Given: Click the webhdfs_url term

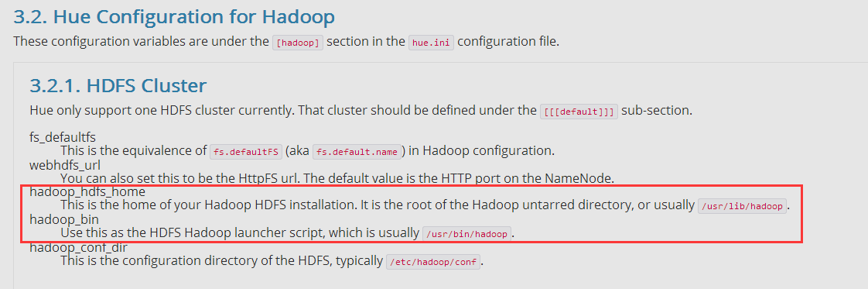Looking at the screenshot, I should click(x=65, y=165).
